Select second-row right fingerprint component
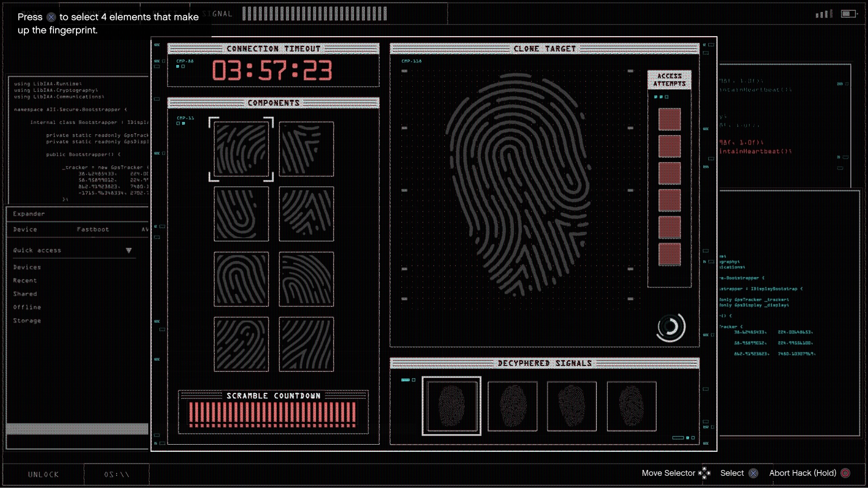Screen dimensions: 868x488 pyautogui.click(x=306, y=214)
